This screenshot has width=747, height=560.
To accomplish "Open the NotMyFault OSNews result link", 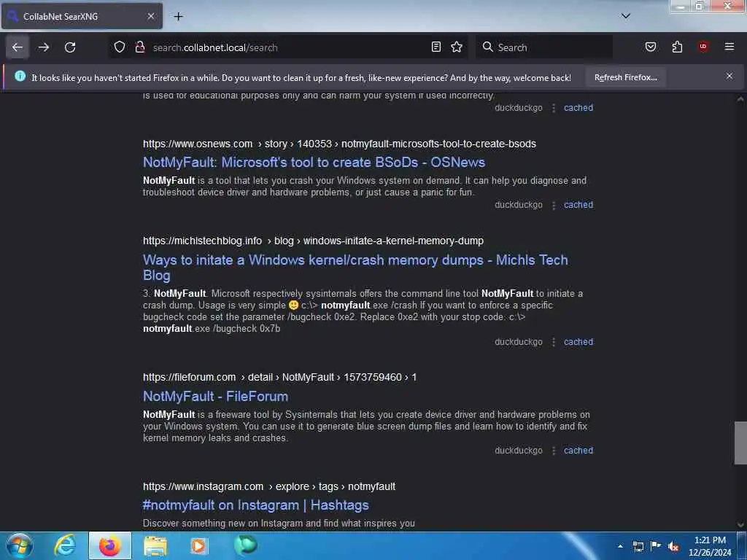I will pyautogui.click(x=314, y=163).
